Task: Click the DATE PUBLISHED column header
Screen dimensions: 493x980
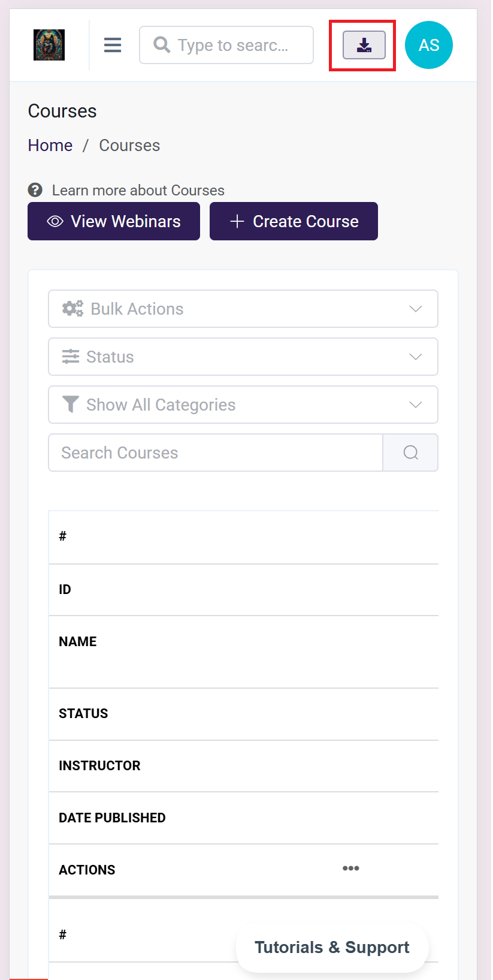Action: click(x=112, y=818)
